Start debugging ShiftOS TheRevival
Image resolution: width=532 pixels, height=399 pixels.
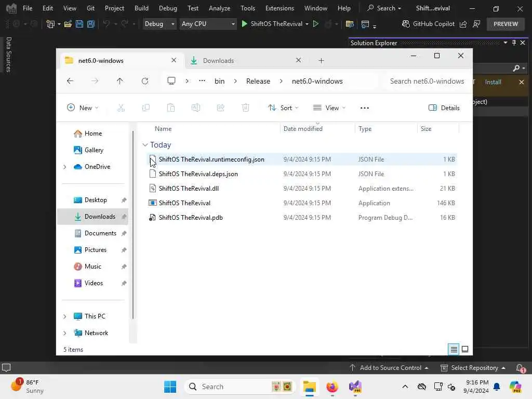275,24
